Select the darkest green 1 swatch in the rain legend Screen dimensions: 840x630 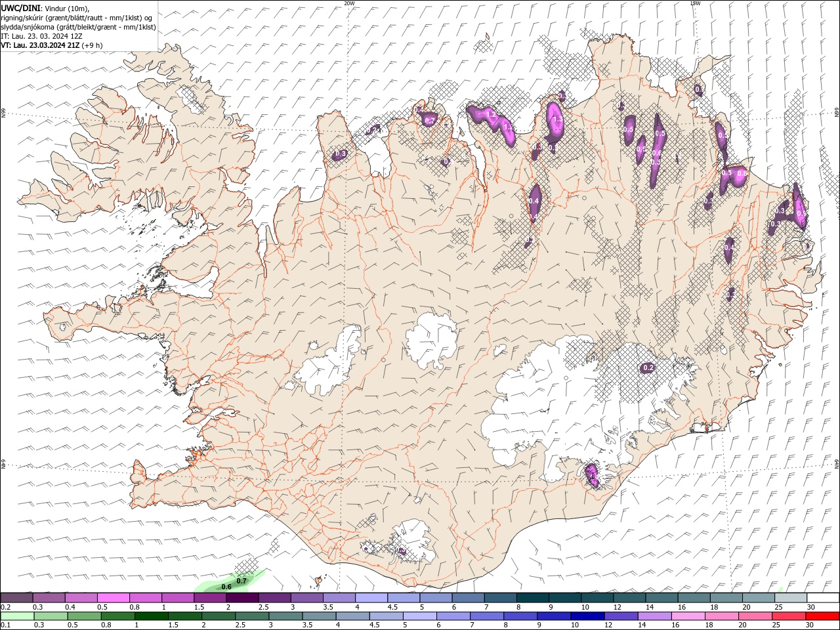tap(151, 616)
